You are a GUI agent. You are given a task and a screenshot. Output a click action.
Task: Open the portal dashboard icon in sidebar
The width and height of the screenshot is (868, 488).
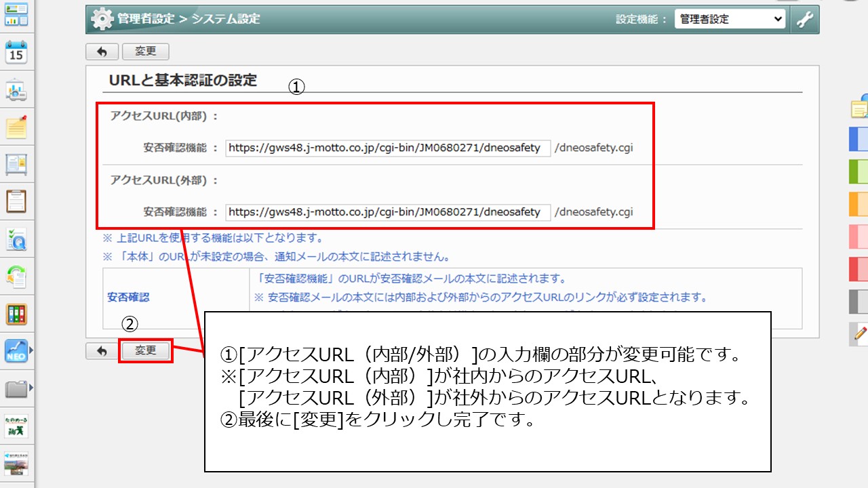click(16, 14)
